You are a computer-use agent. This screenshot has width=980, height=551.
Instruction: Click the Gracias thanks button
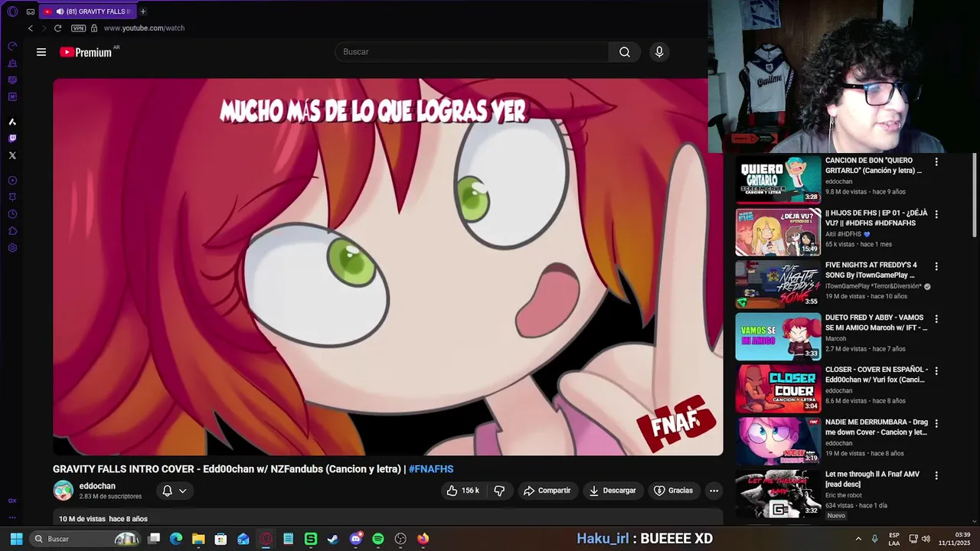click(673, 491)
